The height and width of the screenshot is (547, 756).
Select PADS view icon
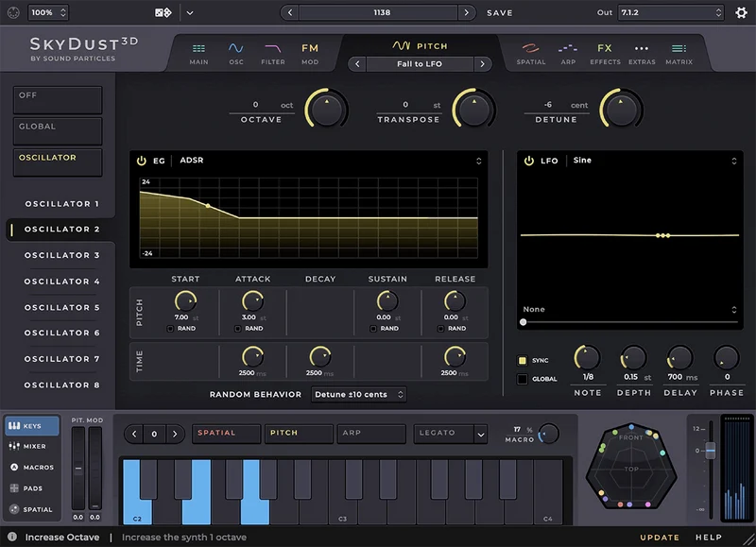(x=14, y=488)
